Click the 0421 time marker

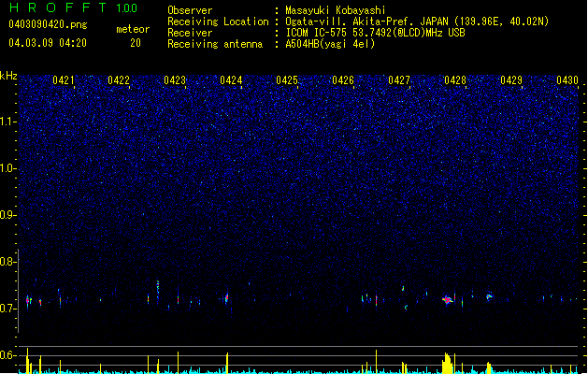click(64, 80)
